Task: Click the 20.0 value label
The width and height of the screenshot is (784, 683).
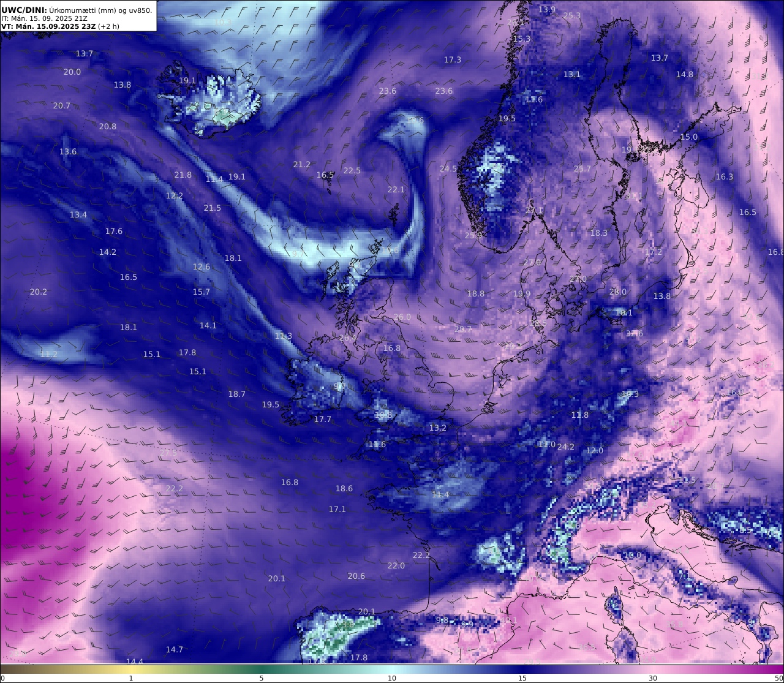Action: tap(72, 72)
